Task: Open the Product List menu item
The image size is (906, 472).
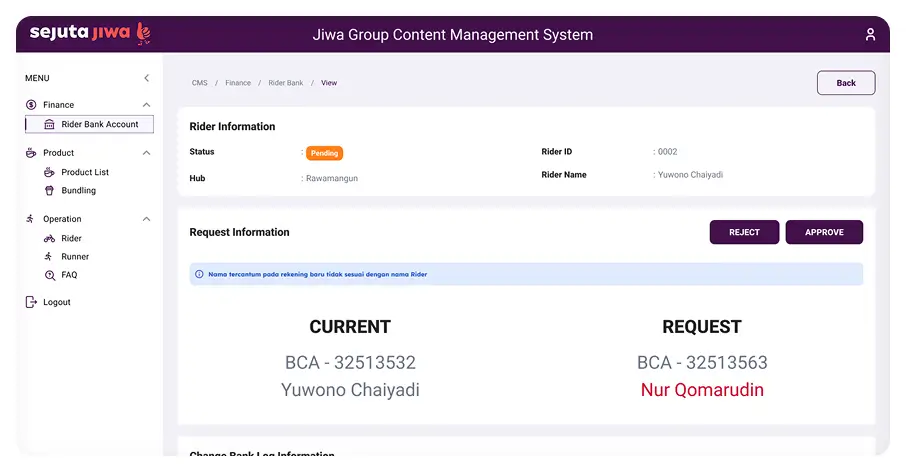Action: coord(85,172)
